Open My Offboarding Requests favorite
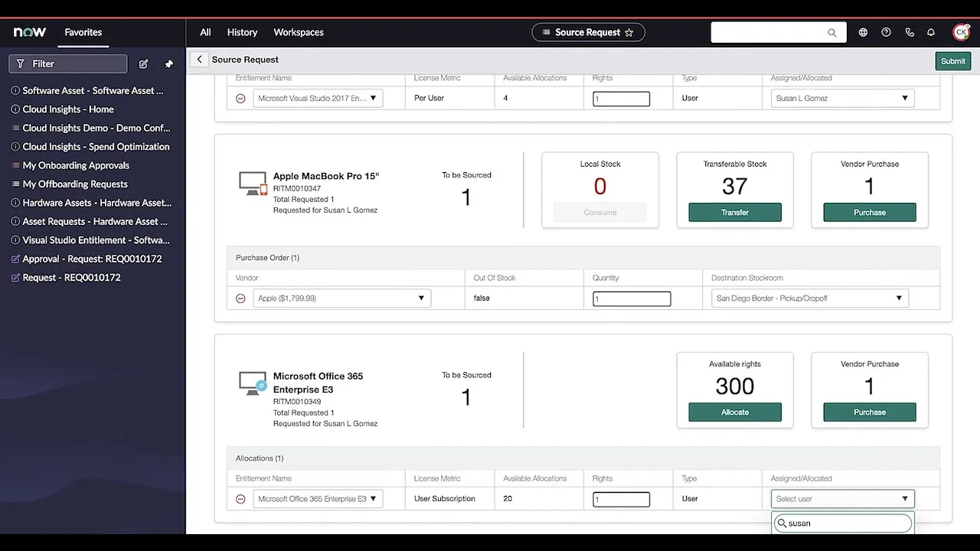The image size is (980, 551). (75, 184)
